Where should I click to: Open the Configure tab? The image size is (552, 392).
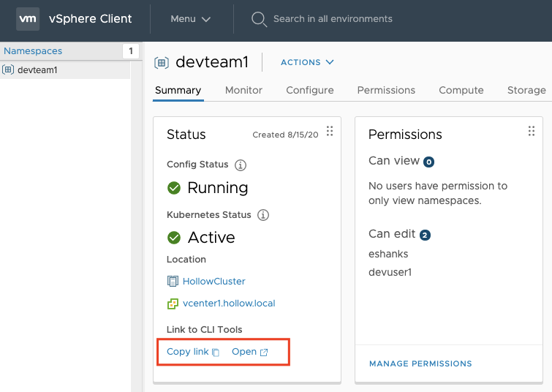point(309,90)
